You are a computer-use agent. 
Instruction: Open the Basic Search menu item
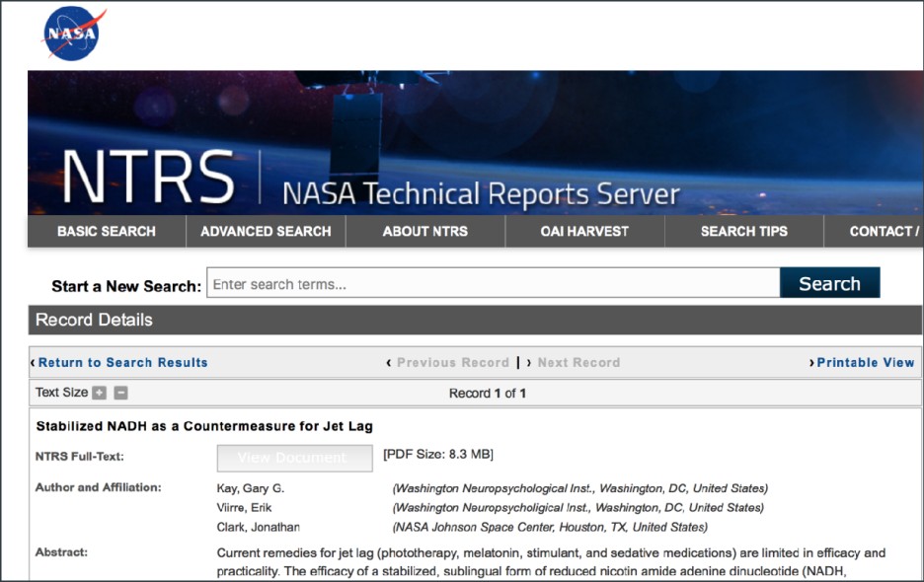(x=107, y=232)
